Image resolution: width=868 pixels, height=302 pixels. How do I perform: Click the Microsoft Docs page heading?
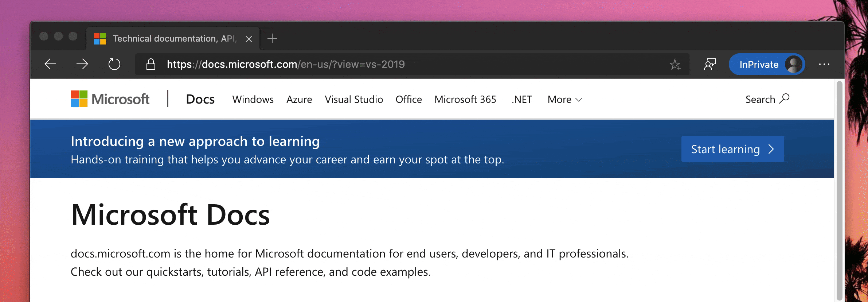[170, 214]
